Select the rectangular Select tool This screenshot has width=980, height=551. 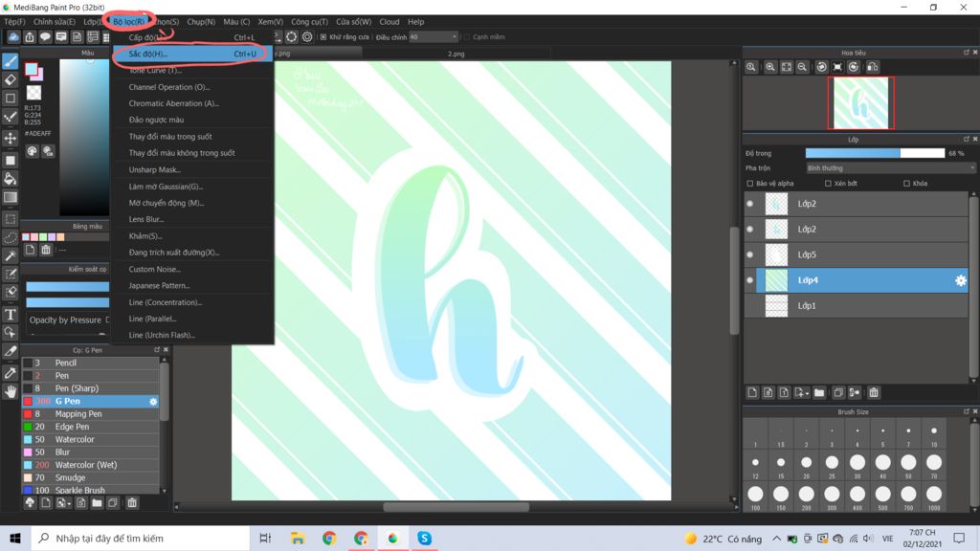tap(10, 219)
